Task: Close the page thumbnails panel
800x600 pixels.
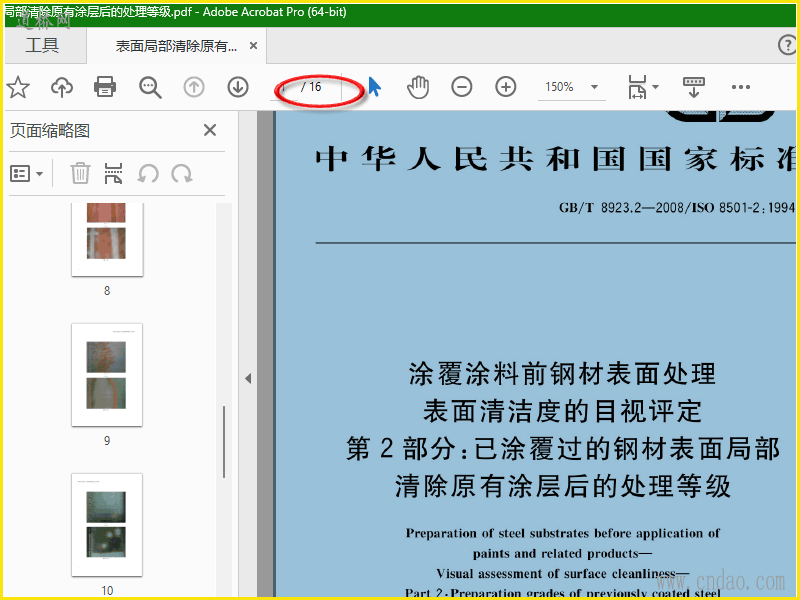Action: [x=210, y=130]
